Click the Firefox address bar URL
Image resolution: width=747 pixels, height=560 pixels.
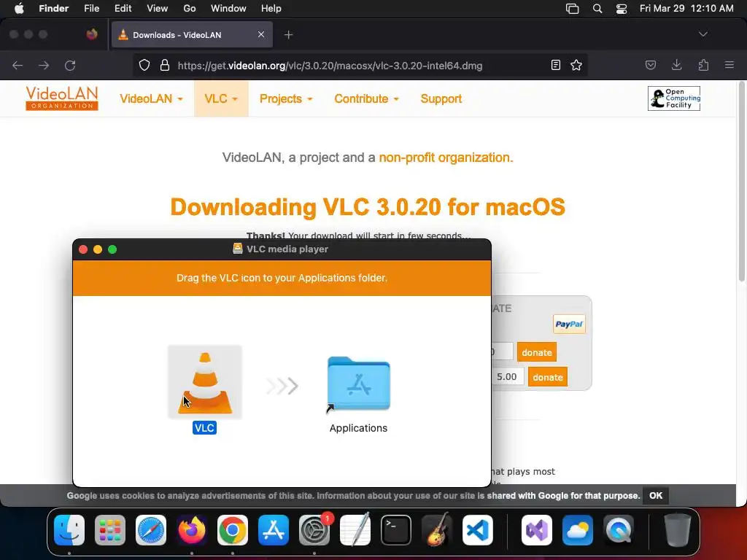330,66
